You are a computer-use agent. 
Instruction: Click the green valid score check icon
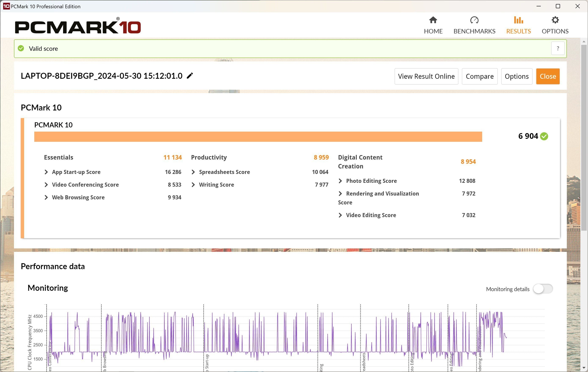pos(21,48)
